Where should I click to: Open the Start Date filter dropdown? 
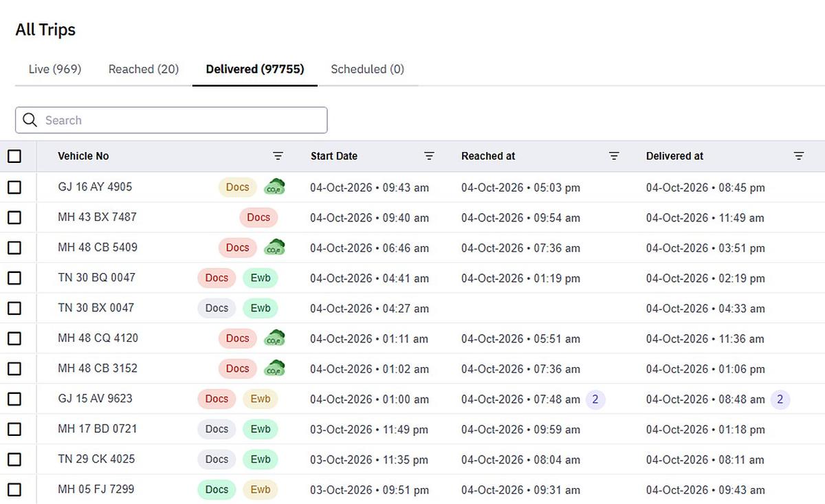(429, 156)
